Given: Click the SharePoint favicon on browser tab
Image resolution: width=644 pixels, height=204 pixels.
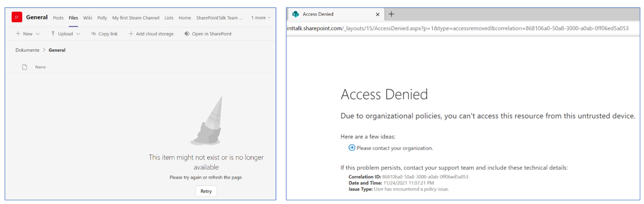Looking at the screenshot, I should [295, 14].
